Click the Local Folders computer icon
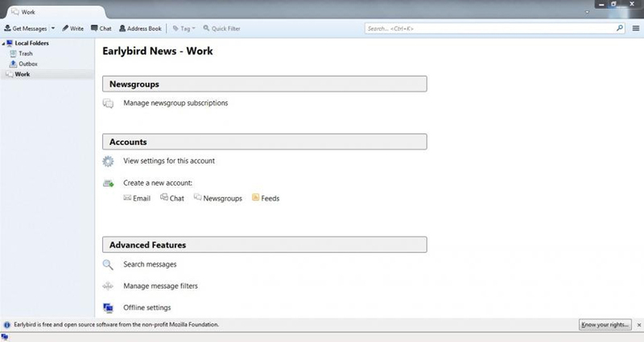Image resolution: width=644 pixels, height=342 pixels. 10,43
